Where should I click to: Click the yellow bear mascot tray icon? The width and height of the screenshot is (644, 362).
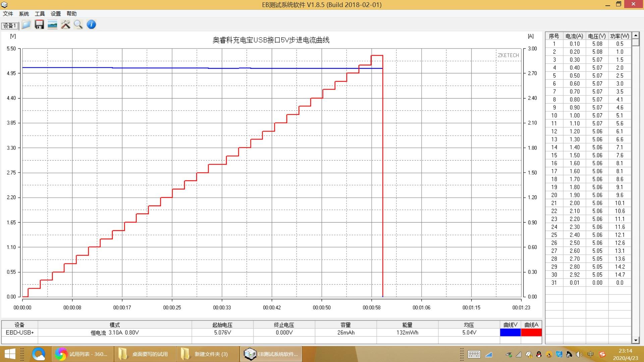(x=549, y=354)
